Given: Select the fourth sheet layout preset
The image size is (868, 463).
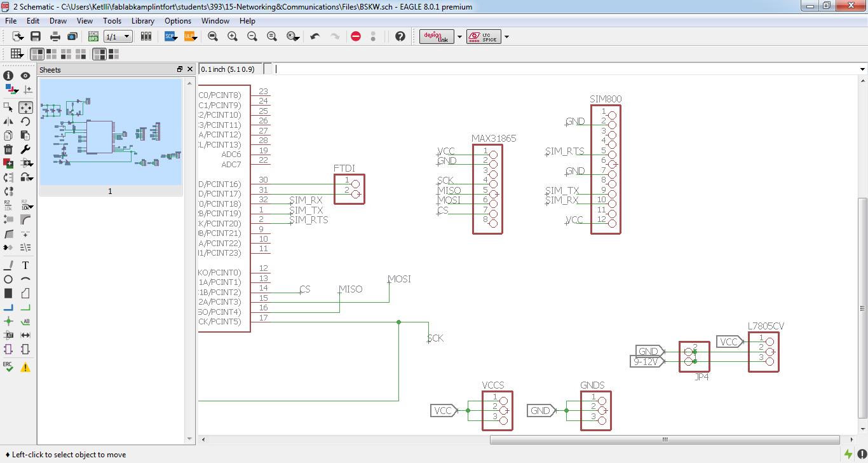Looking at the screenshot, I should [81, 54].
